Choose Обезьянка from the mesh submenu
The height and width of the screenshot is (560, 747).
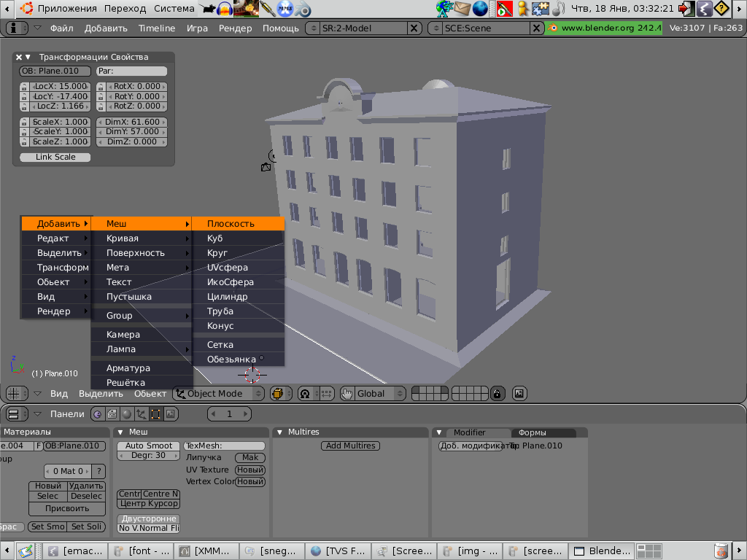pos(231,359)
